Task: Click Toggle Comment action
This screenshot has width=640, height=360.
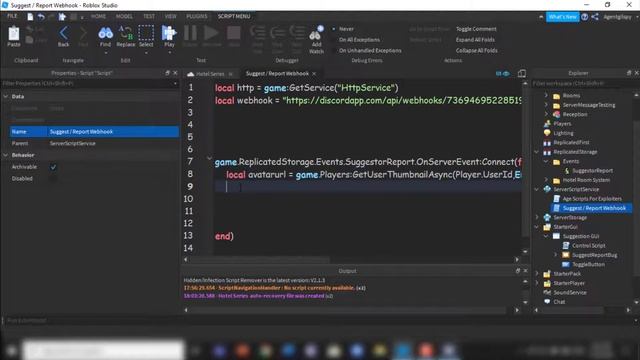Action: click(476, 29)
